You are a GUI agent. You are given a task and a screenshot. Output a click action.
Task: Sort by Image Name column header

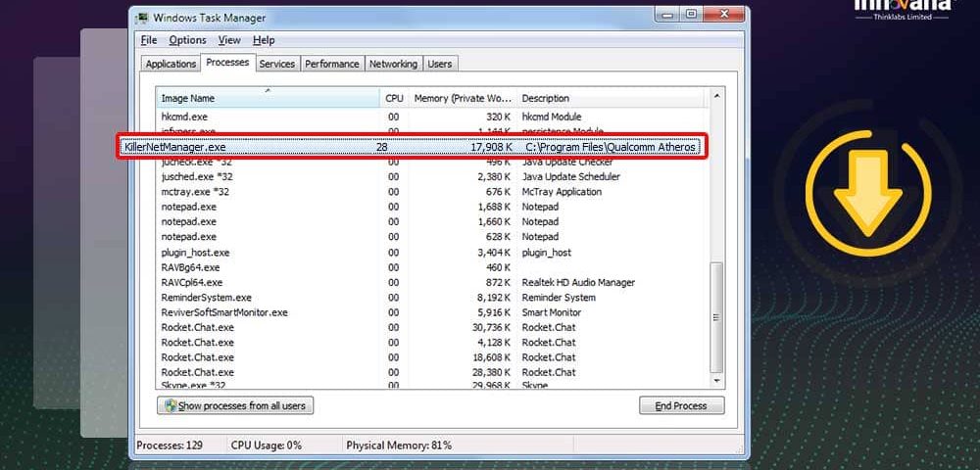click(269, 98)
